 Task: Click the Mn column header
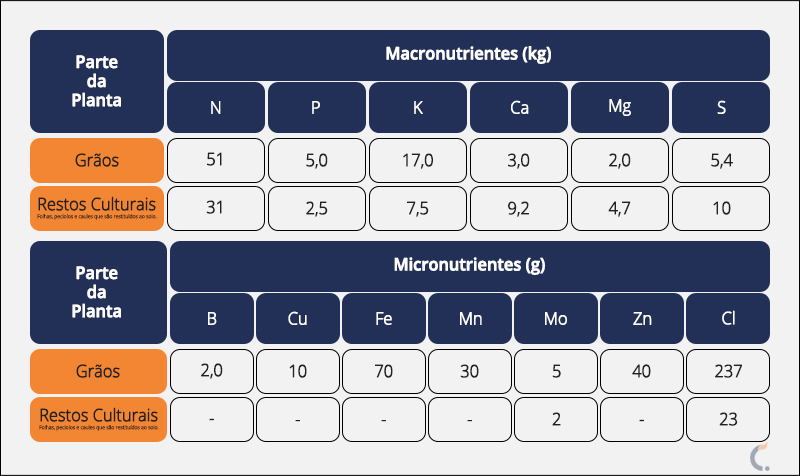[x=470, y=319]
